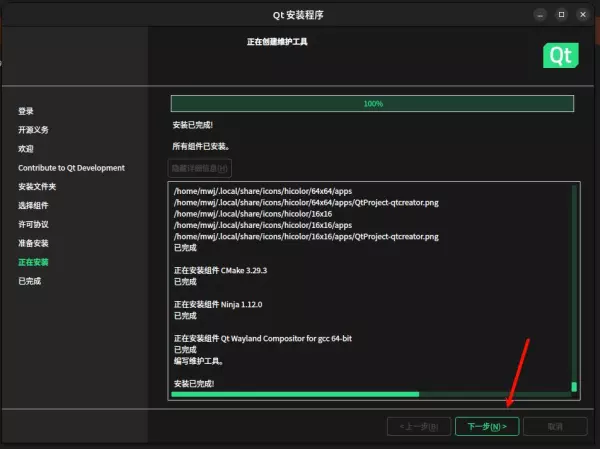Select the highlighted 正在安装 step
This screenshot has height=449, width=600.
click(33, 262)
